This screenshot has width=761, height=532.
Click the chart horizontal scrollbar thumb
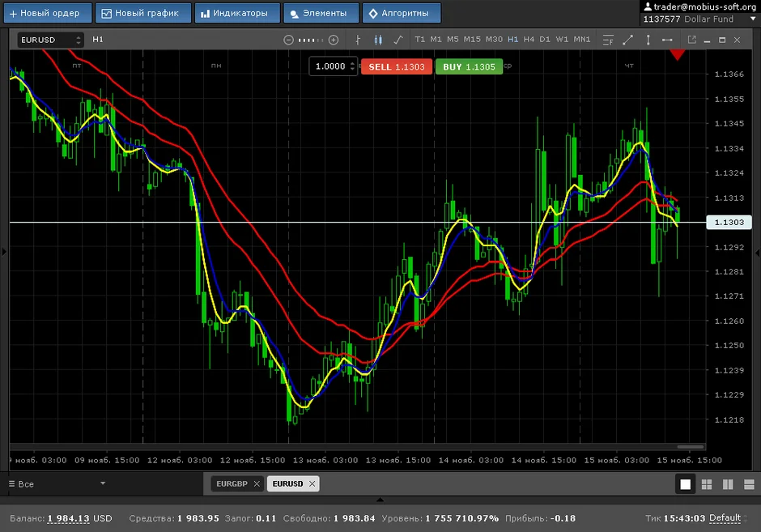click(690, 446)
